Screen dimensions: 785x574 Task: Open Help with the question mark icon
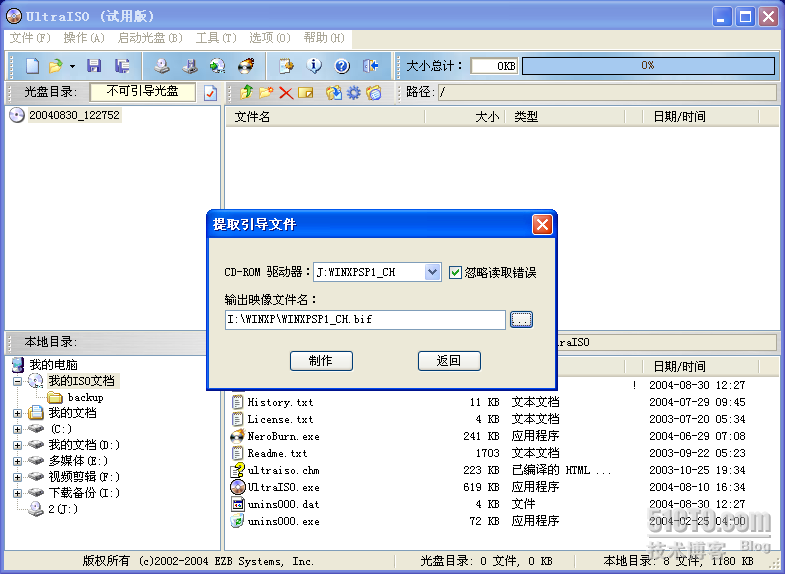342,66
